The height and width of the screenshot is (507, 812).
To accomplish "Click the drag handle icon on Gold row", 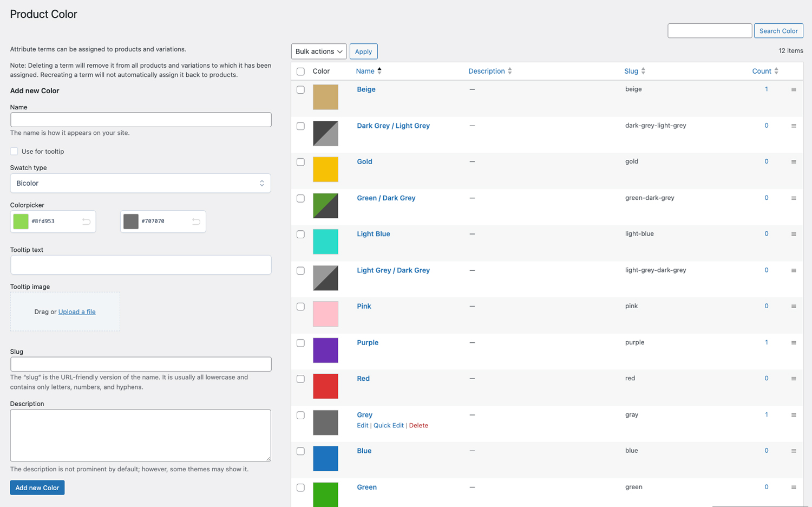I will [794, 162].
